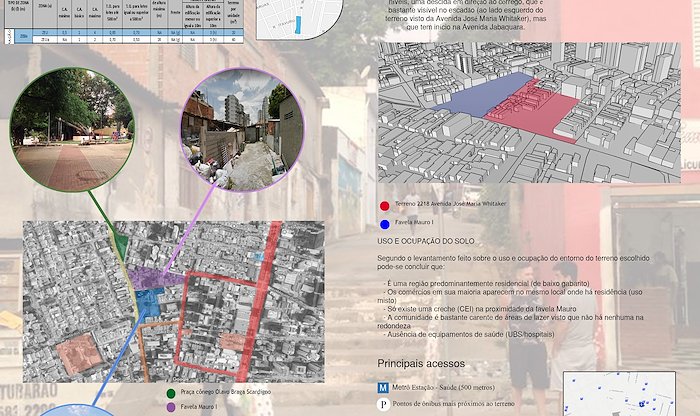The width and height of the screenshot is (700, 416).
Task: Select the blue legend dot beside Favela Mauro I
Action: click(x=384, y=224)
